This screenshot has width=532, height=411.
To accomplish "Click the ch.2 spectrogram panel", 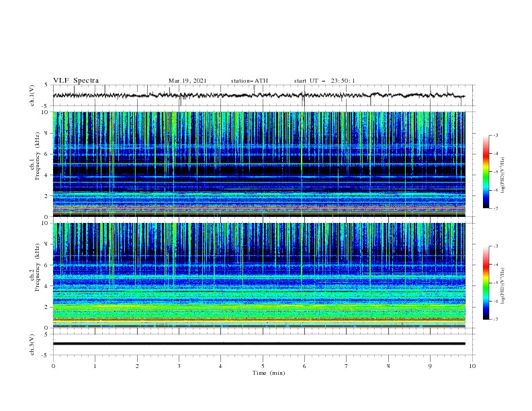I will coord(259,275).
